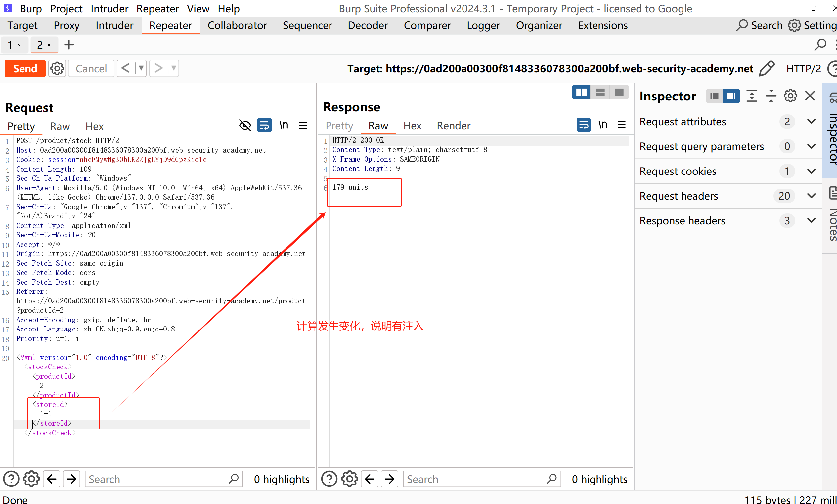This screenshot has height=504, width=837.
Task: Click the Inspector expand all sections icon
Action: point(752,96)
